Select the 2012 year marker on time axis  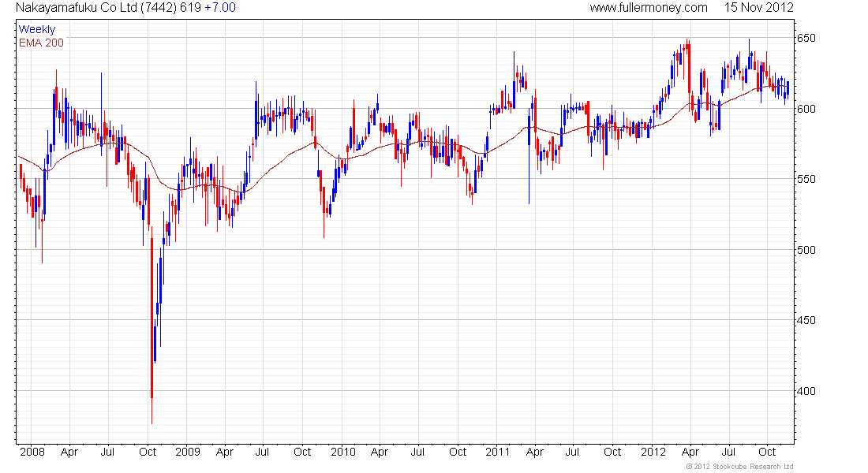pos(653,452)
